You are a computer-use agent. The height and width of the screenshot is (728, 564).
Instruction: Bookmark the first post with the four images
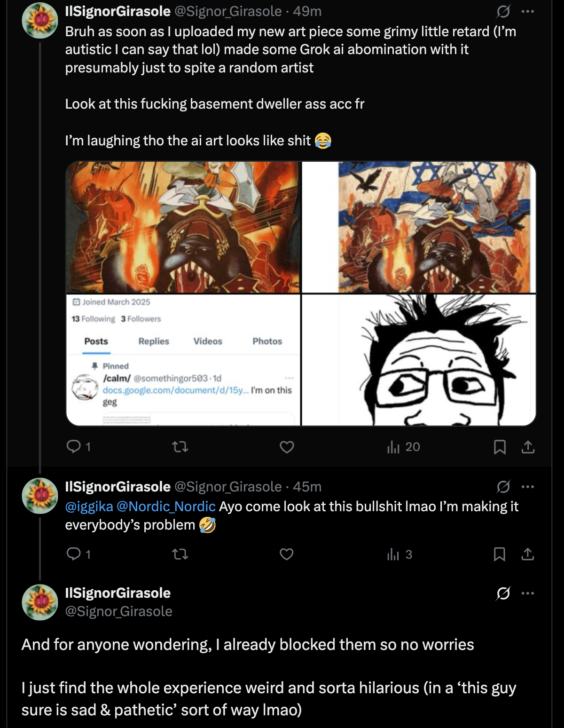coord(500,447)
